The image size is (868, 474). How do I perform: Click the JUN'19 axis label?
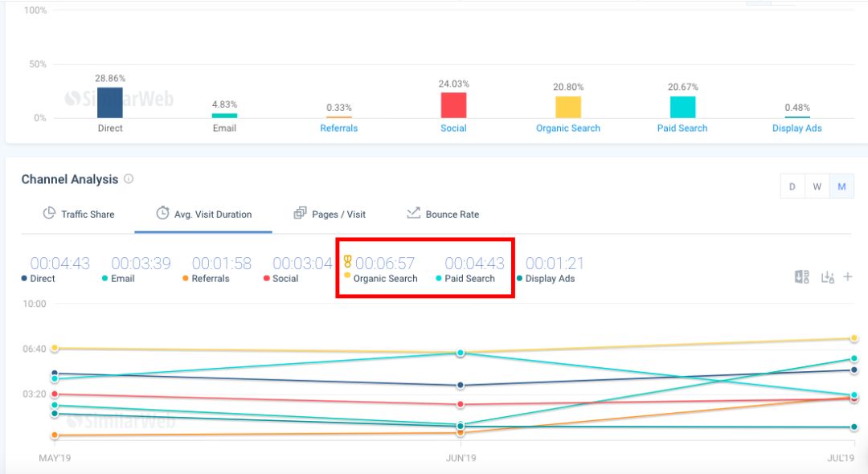(461, 458)
